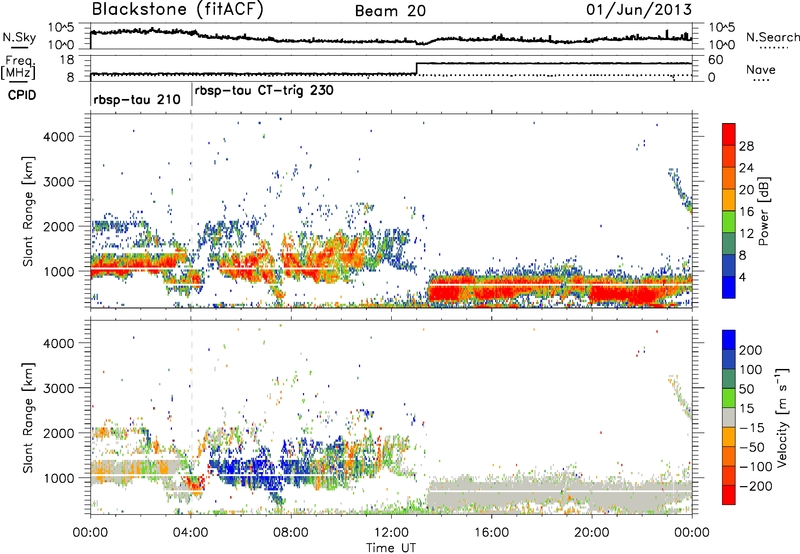Click the '60' Nave axis label

click(x=715, y=60)
